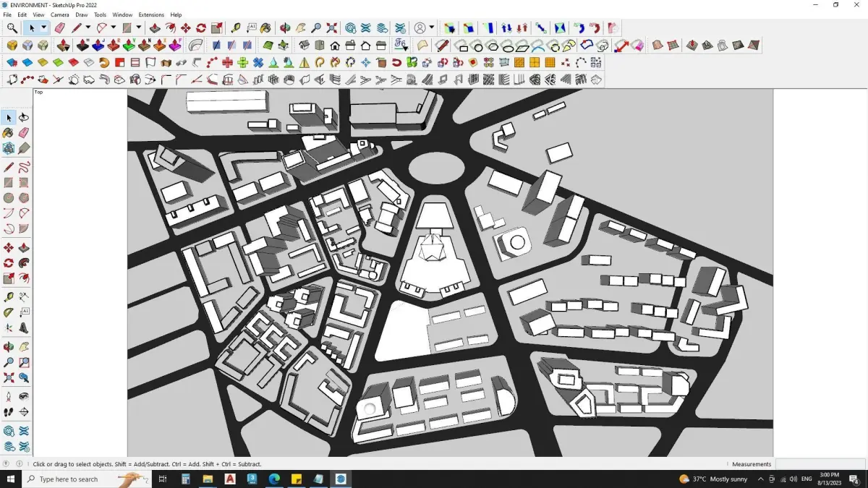This screenshot has width=868, height=488.
Task: Open the Extensions menu
Action: pyautogui.click(x=151, y=14)
